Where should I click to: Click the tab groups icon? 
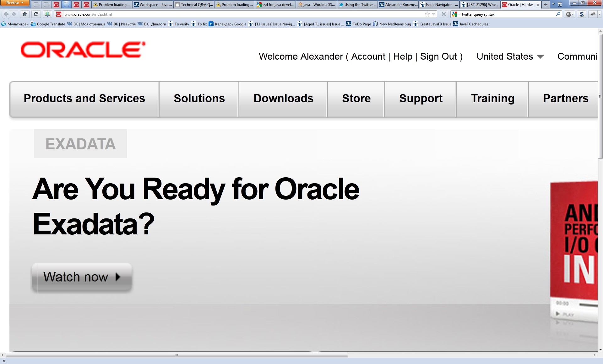(560, 4)
